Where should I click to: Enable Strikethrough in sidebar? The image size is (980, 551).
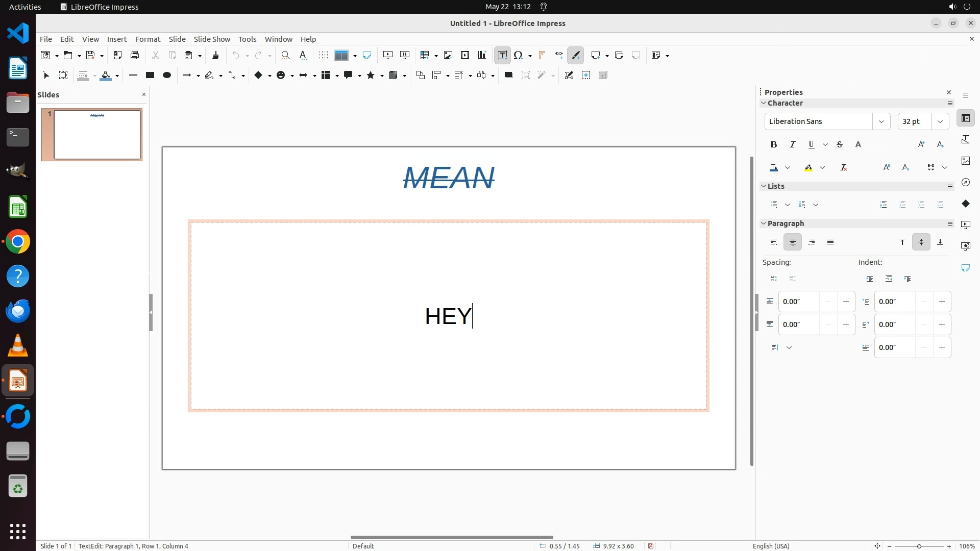[840, 145]
